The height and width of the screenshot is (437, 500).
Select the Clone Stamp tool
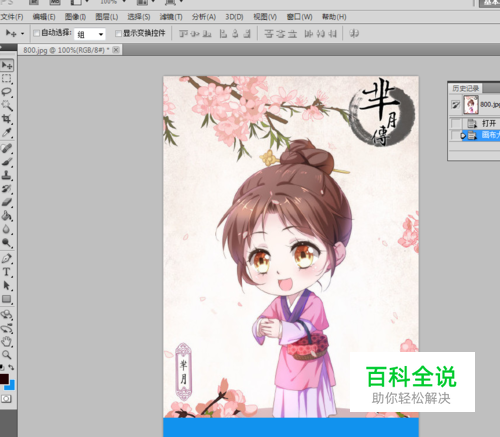coord(7,175)
